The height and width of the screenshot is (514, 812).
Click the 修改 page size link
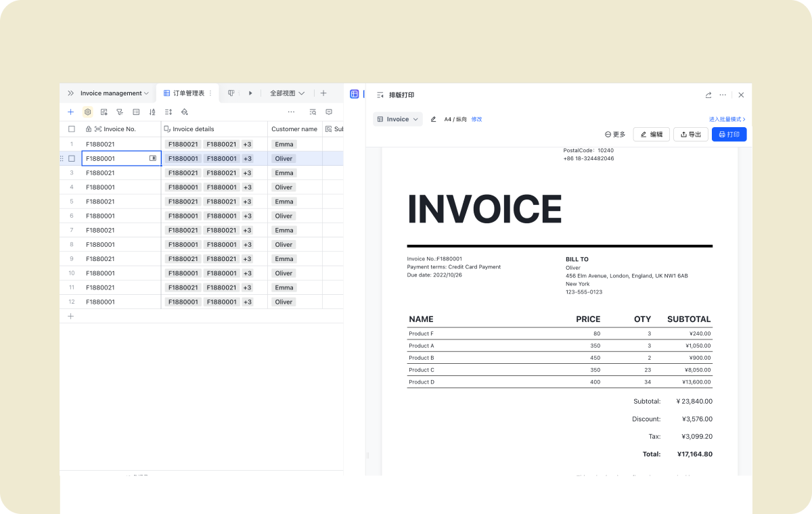(477, 119)
